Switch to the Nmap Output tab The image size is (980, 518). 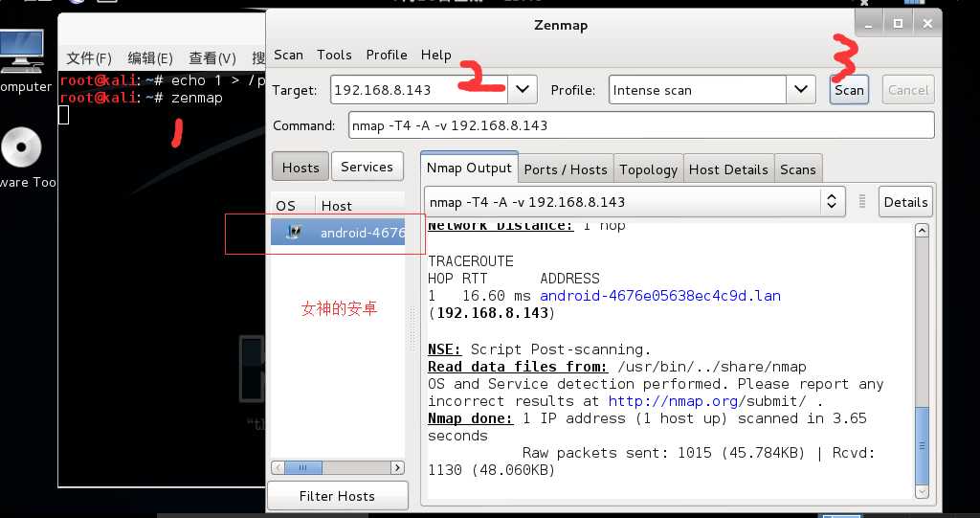pyautogui.click(x=469, y=168)
